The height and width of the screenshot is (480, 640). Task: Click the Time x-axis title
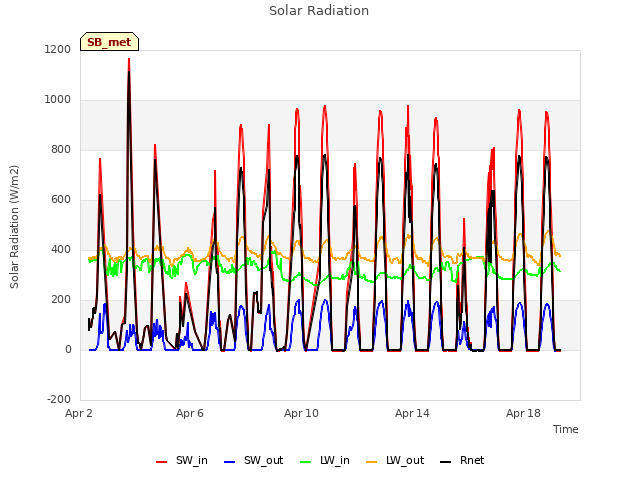[566, 429]
